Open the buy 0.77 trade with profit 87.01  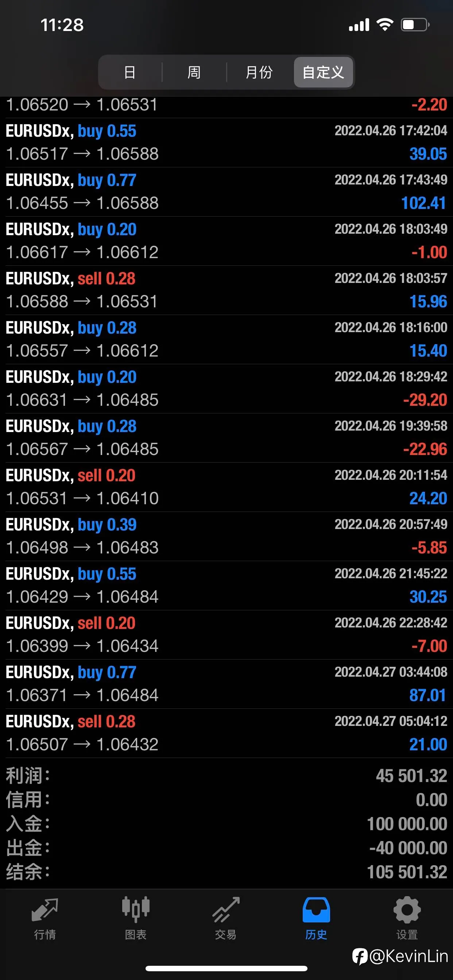[x=226, y=684]
